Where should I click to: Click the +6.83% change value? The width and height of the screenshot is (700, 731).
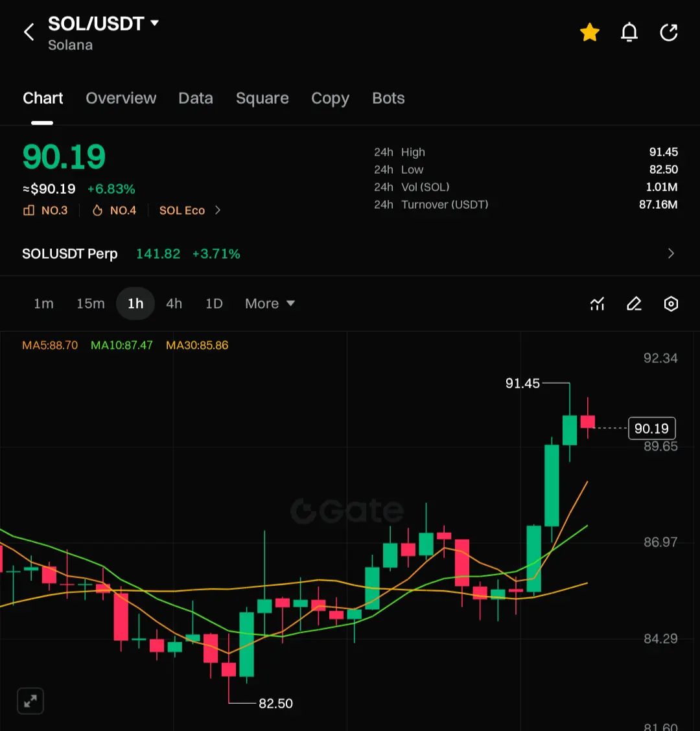coord(111,189)
